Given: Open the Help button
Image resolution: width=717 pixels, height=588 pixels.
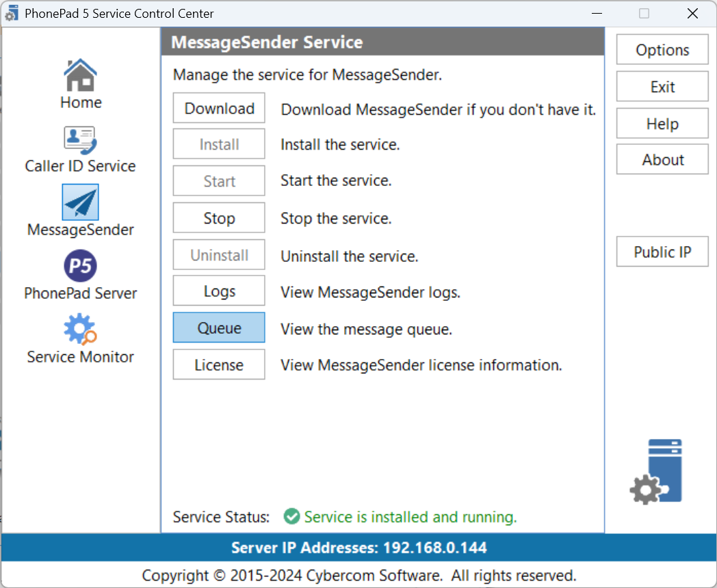Looking at the screenshot, I should (x=662, y=123).
